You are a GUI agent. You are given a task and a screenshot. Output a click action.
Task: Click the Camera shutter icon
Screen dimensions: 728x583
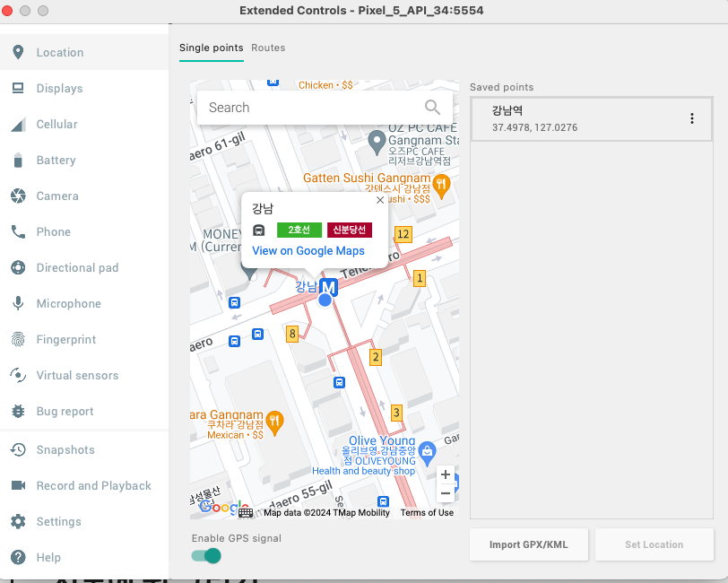[x=18, y=196]
